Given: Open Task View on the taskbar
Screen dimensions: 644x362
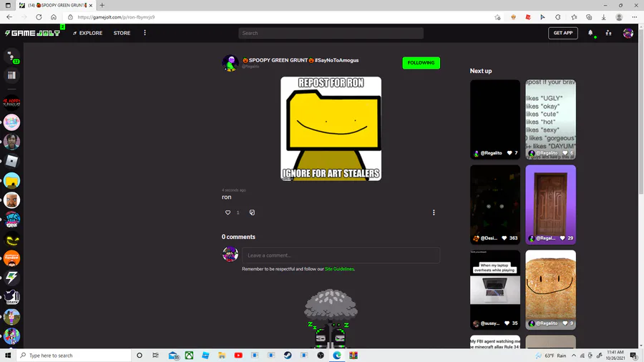Looking at the screenshot, I should [155, 356].
